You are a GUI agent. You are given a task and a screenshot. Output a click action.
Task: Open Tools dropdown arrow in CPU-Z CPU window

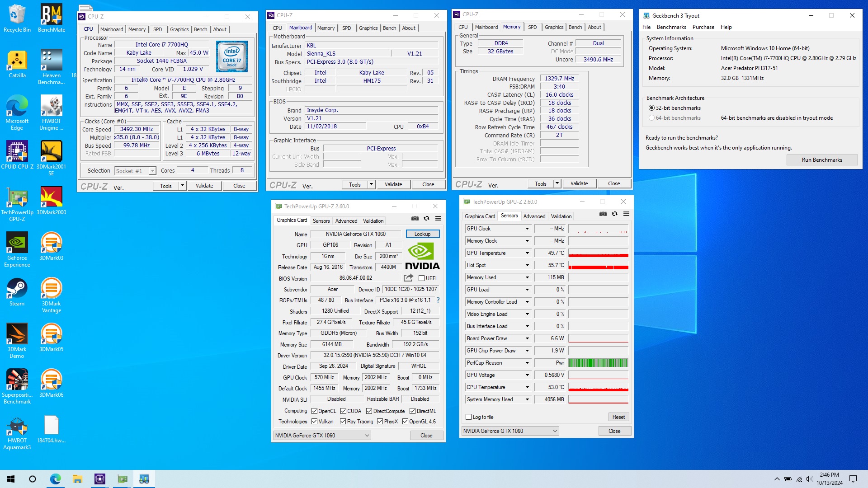182,186
